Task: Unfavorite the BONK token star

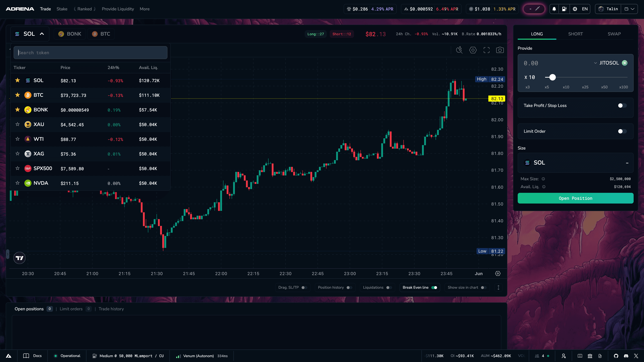Action: (x=18, y=109)
